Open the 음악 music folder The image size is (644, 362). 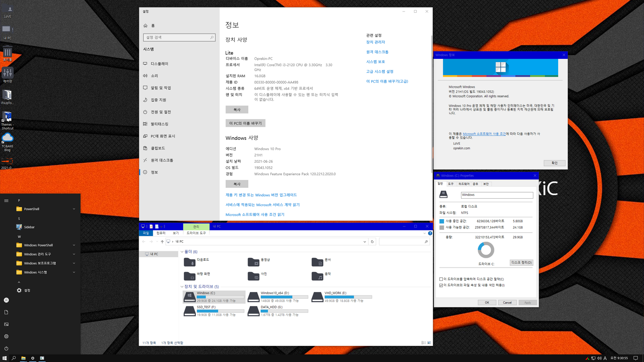(321, 276)
